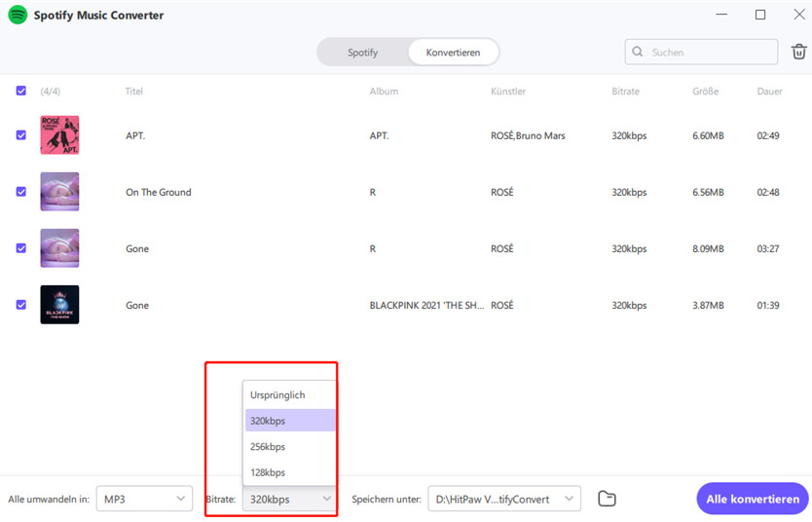The width and height of the screenshot is (812, 522).
Task: Click the Gone 03:27 album cover thumbnail
Action: pyautogui.click(x=59, y=248)
